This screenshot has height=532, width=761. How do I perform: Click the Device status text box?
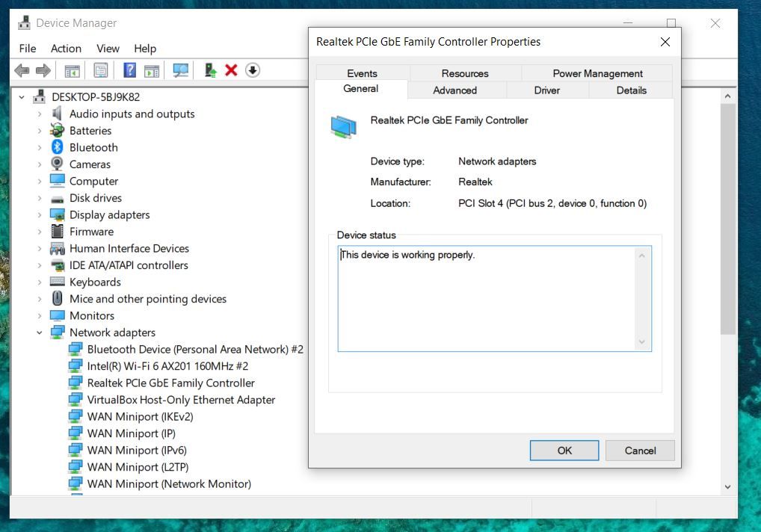point(495,298)
